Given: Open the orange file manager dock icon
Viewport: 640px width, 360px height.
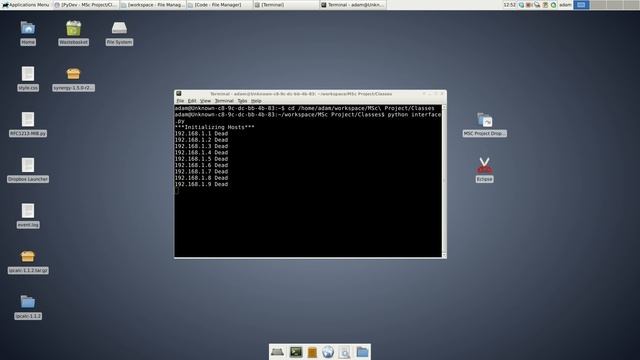Looking at the screenshot, I should (x=312, y=352).
